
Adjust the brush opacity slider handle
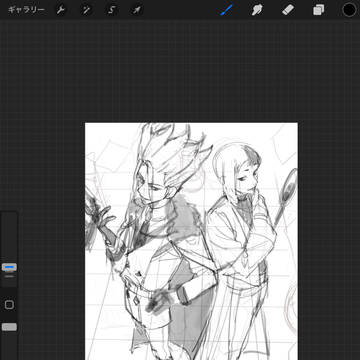(9, 327)
